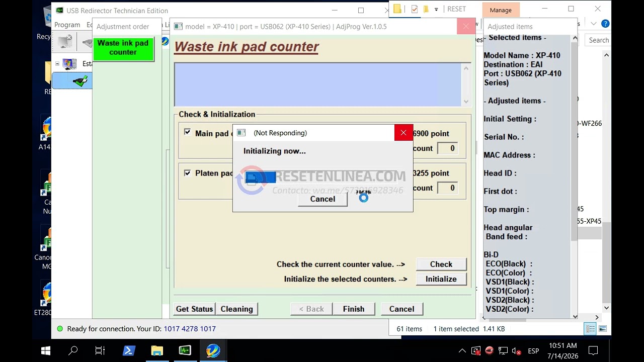The width and height of the screenshot is (644, 362).
Task: Click the File Explorer Search box
Action: (x=598, y=40)
